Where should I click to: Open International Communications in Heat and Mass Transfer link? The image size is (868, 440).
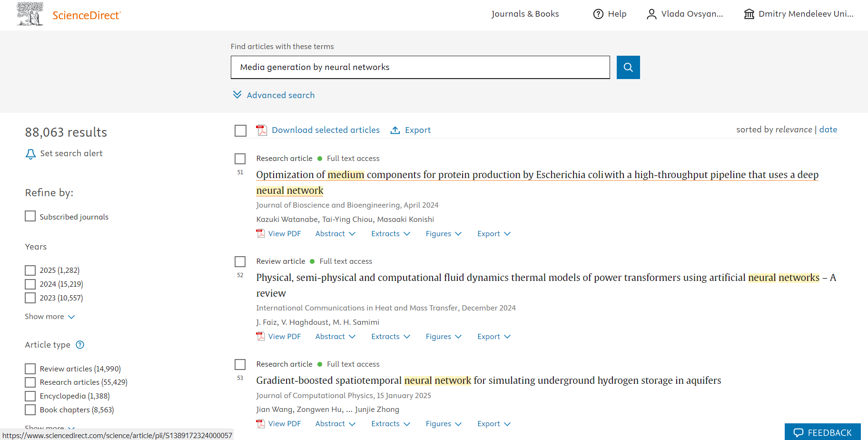357,308
